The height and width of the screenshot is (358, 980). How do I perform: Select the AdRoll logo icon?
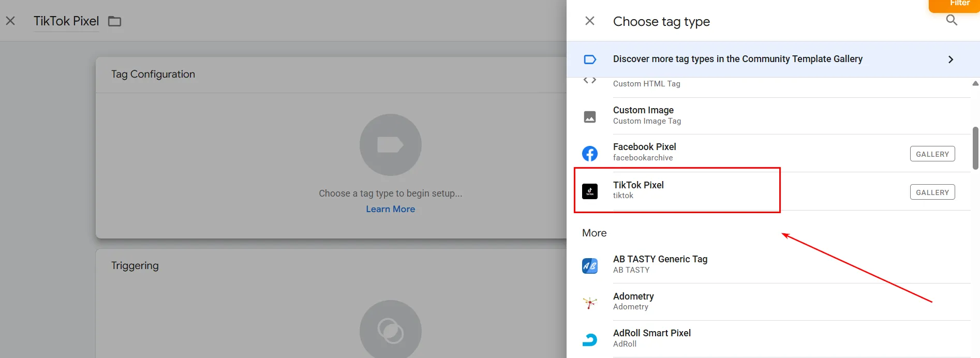pos(590,340)
